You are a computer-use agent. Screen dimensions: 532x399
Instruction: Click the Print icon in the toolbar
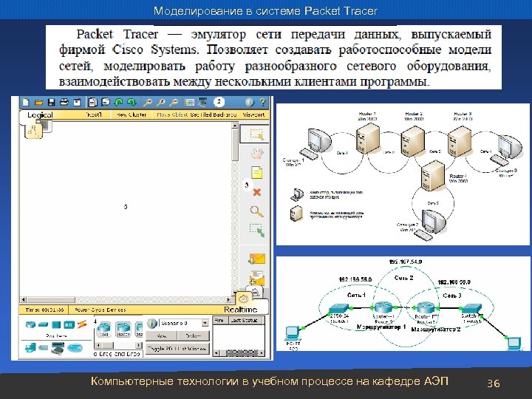click(x=64, y=102)
